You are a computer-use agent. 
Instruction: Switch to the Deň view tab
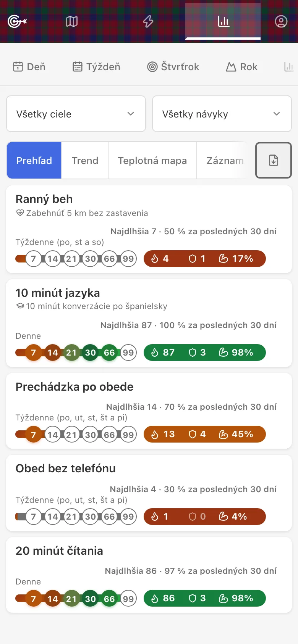(29, 67)
